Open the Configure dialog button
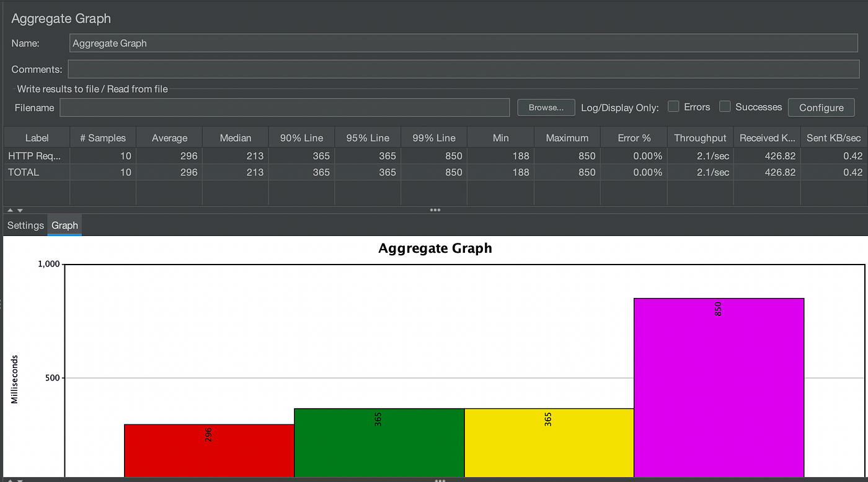Viewport: 868px width, 482px height. [x=821, y=107]
